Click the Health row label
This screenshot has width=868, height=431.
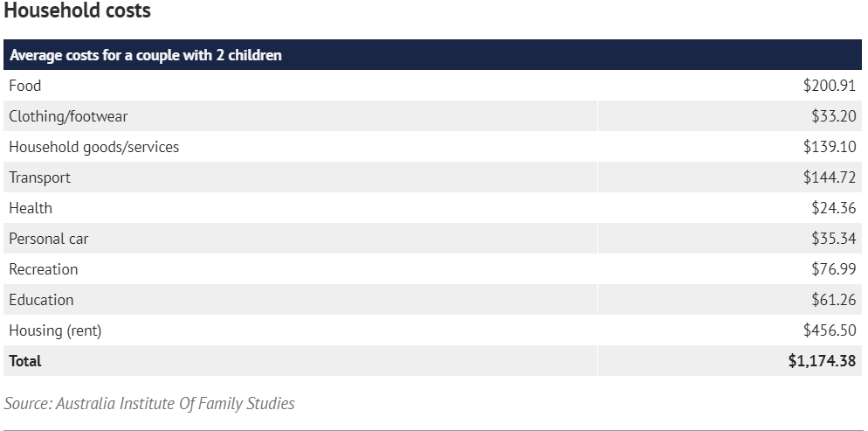tap(31, 208)
